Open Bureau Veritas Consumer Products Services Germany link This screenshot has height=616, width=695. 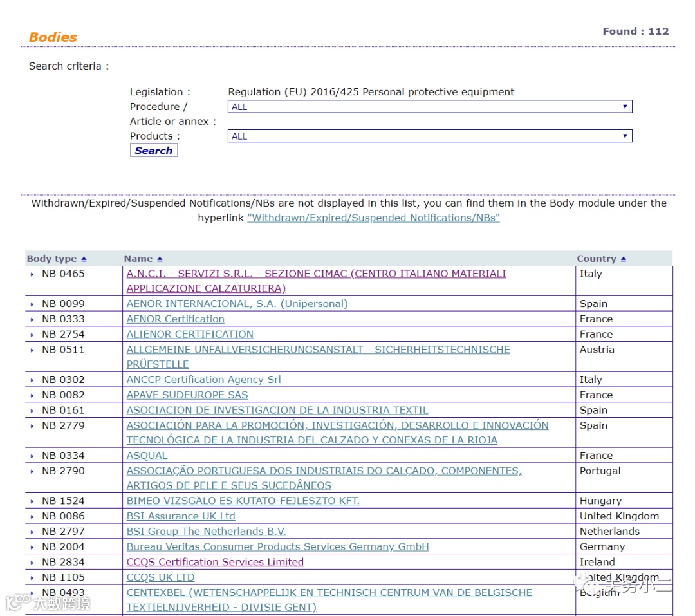click(x=277, y=546)
